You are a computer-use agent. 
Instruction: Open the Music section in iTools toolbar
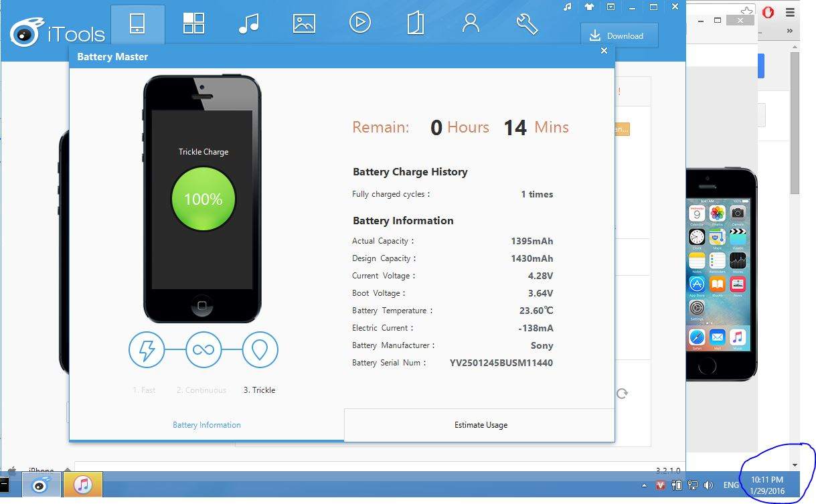coord(248,23)
